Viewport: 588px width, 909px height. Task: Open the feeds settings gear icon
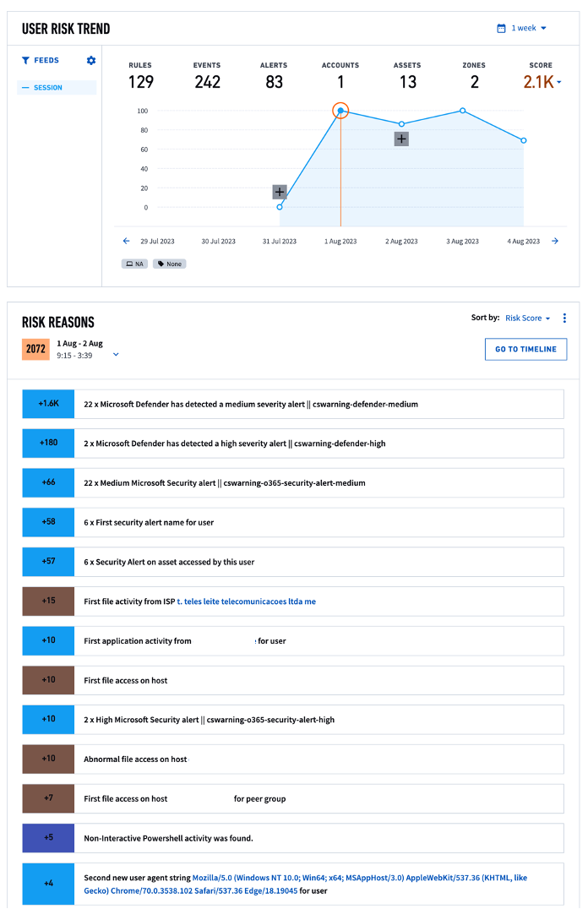coord(91,61)
